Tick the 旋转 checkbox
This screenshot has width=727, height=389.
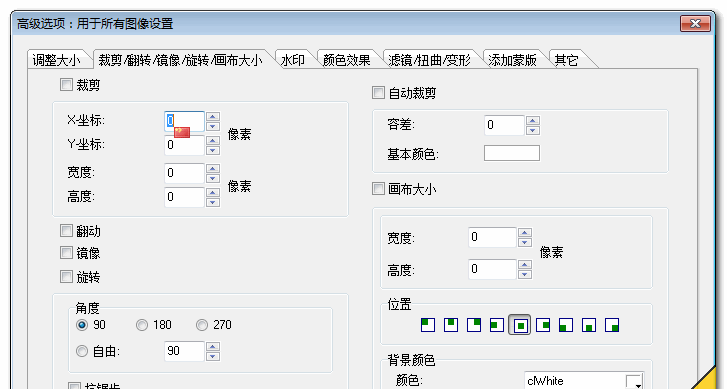(x=66, y=277)
